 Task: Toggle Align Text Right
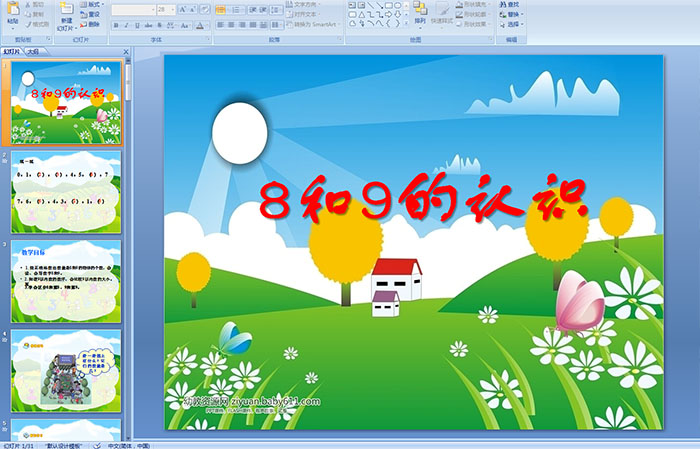pos(242,25)
